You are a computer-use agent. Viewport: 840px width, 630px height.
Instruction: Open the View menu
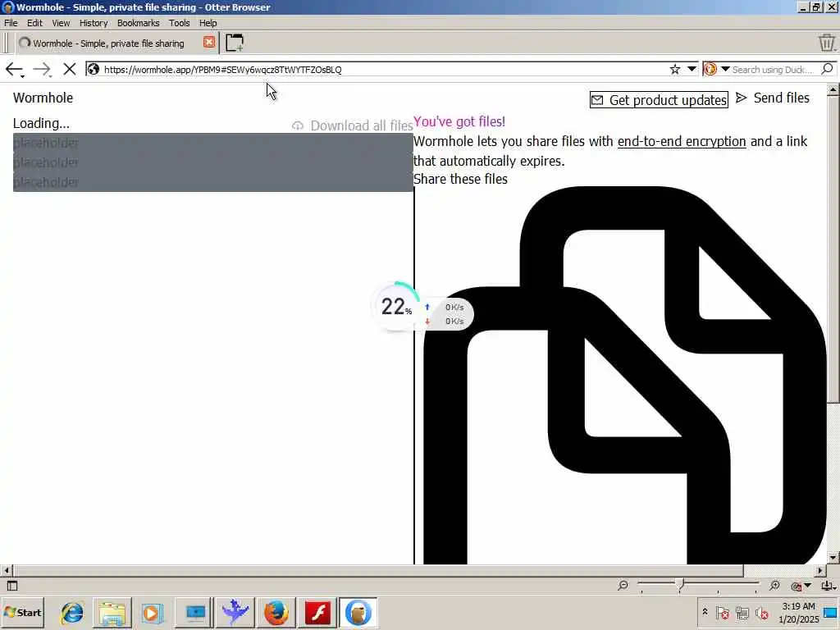click(x=61, y=23)
